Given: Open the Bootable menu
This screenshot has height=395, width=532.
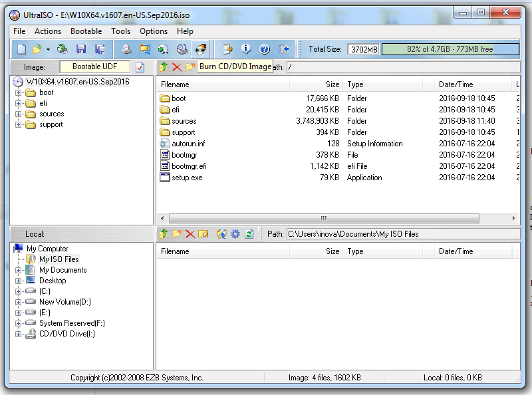Looking at the screenshot, I should click(x=86, y=31).
